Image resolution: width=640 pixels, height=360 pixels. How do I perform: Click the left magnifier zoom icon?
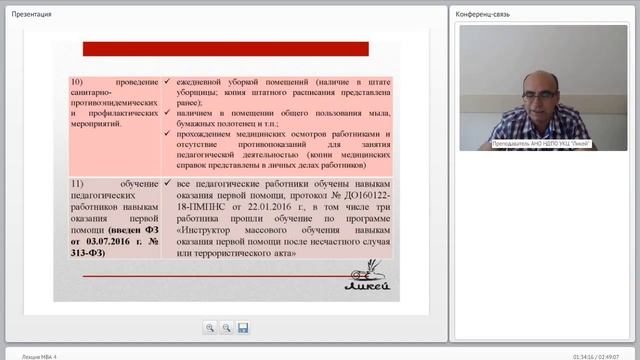(210, 328)
